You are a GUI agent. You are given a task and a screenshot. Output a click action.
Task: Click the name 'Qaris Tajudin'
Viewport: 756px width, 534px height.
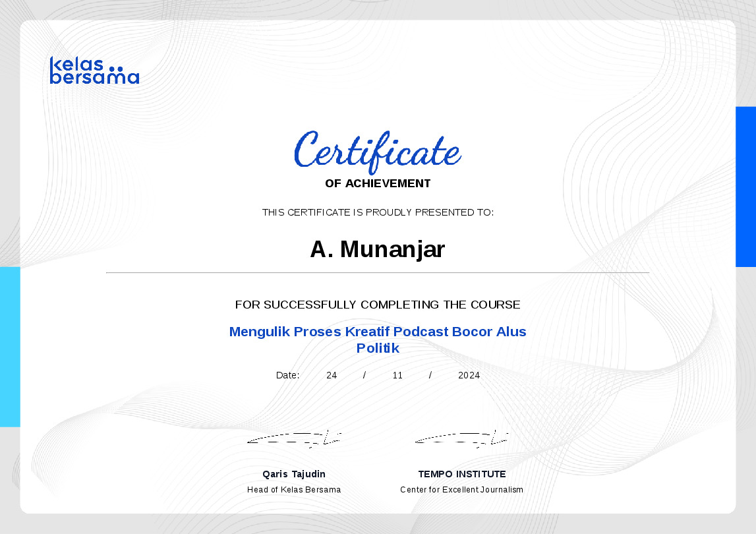click(294, 474)
